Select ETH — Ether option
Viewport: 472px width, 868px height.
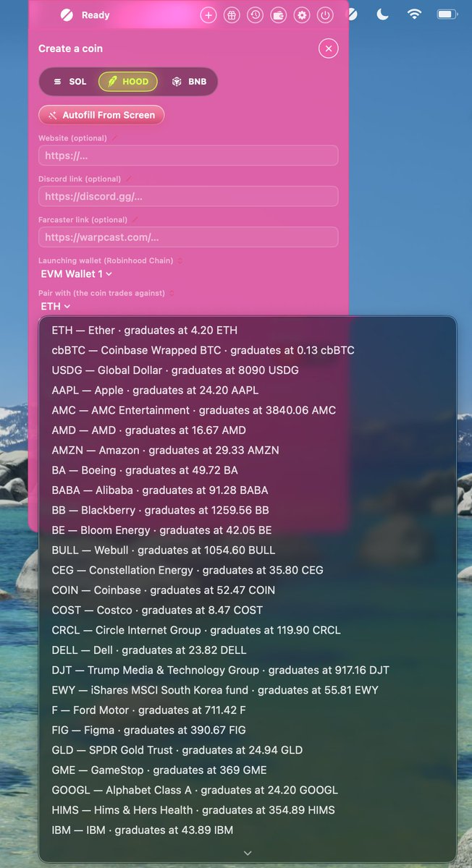(248, 330)
